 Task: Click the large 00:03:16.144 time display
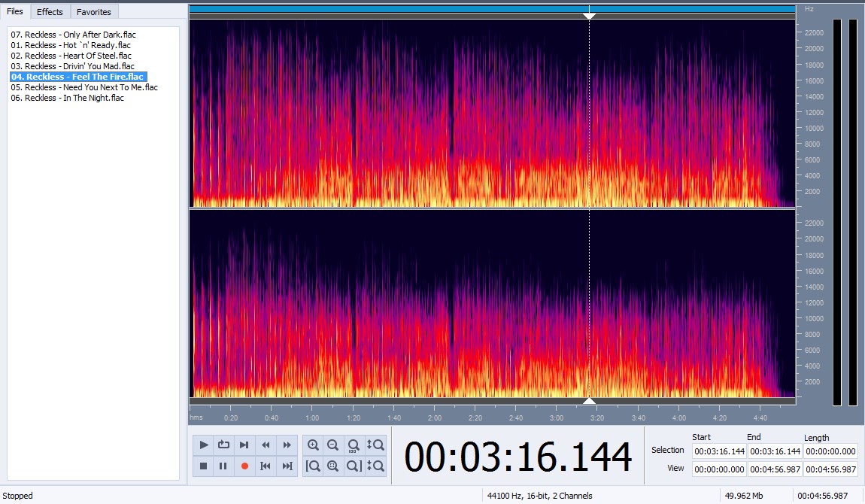click(x=518, y=457)
